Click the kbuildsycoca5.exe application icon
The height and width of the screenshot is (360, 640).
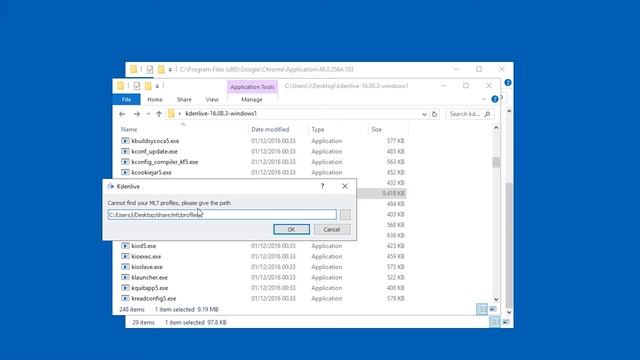coord(125,141)
